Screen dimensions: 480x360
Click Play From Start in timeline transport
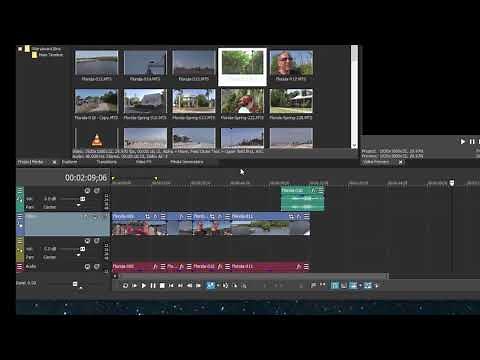point(134,286)
